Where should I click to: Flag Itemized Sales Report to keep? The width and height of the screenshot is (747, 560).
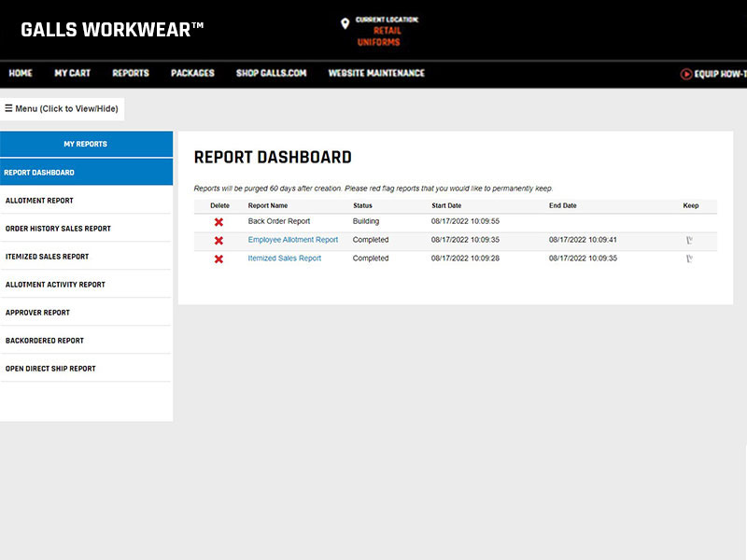[x=689, y=259]
